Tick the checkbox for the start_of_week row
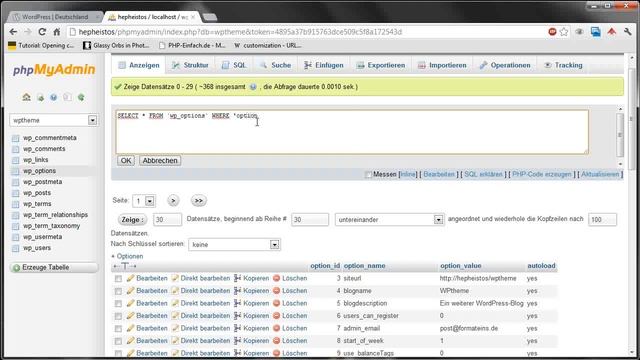 [x=118, y=341]
